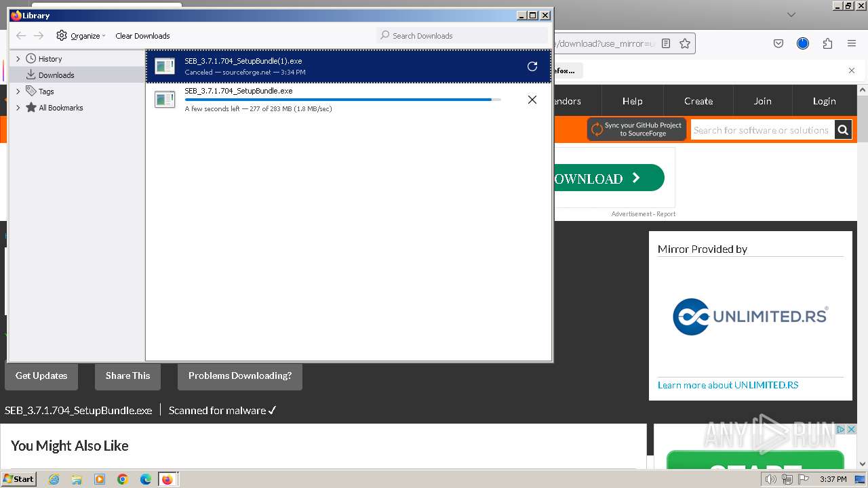
Task: Click Clear Downloads in Library toolbar
Action: (x=142, y=36)
